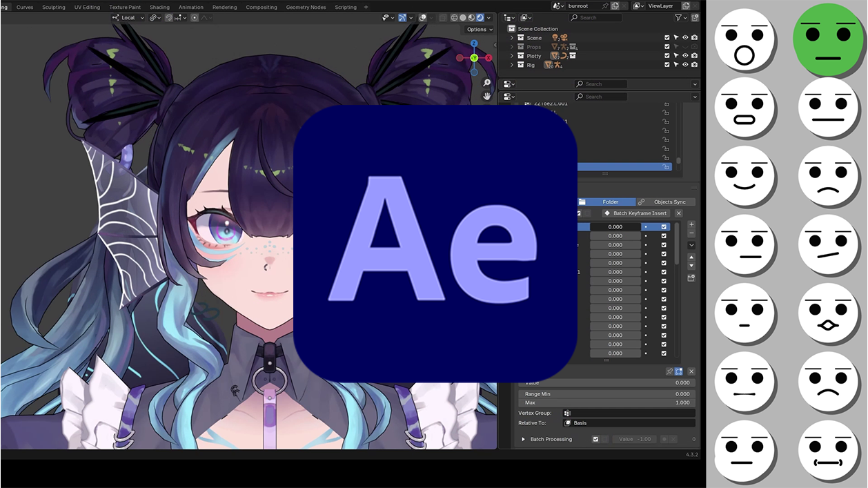Select the rounded rectangle mouth face icon
Screen dimensions: 868x488
tap(744, 108)
